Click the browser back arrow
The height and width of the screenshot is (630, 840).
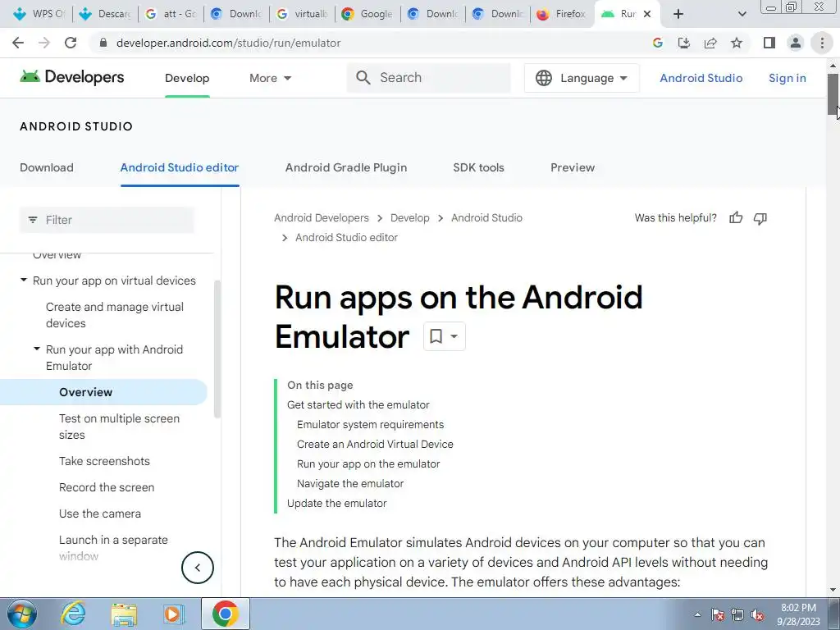coord(18,43)
